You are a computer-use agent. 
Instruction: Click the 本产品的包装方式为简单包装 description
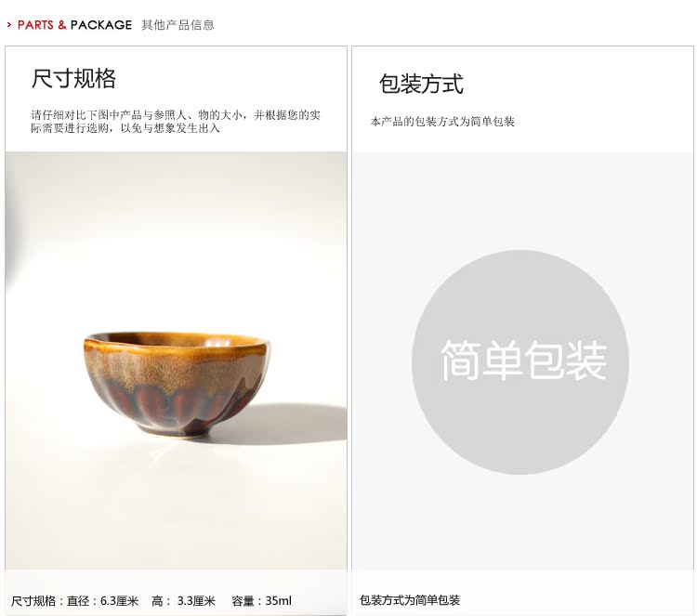(442, 122)
